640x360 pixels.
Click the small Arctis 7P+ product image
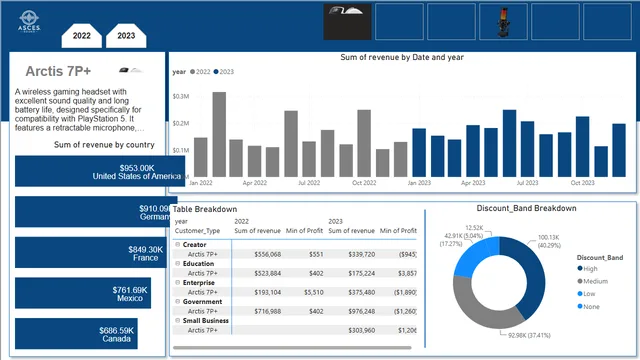(131, 71)
